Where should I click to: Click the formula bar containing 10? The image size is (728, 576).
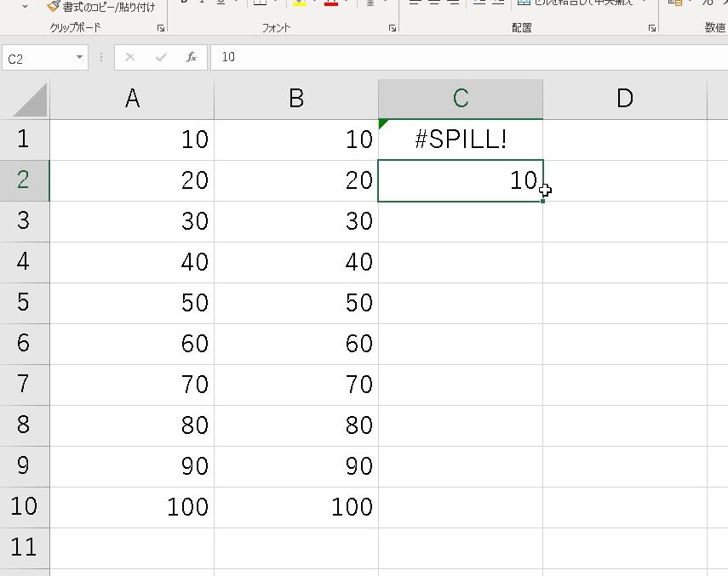(x=468, y=57)
